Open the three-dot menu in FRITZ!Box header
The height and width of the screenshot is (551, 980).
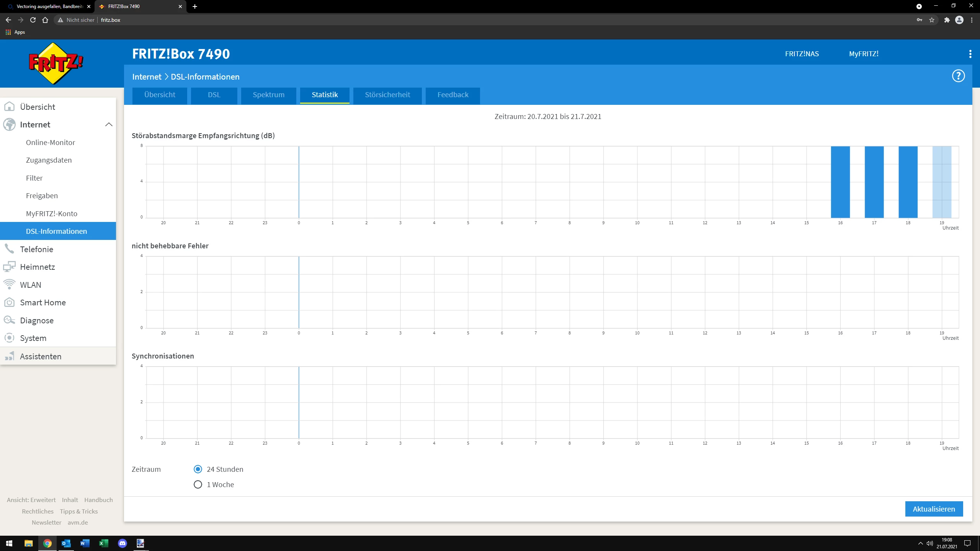pos(970,54)
